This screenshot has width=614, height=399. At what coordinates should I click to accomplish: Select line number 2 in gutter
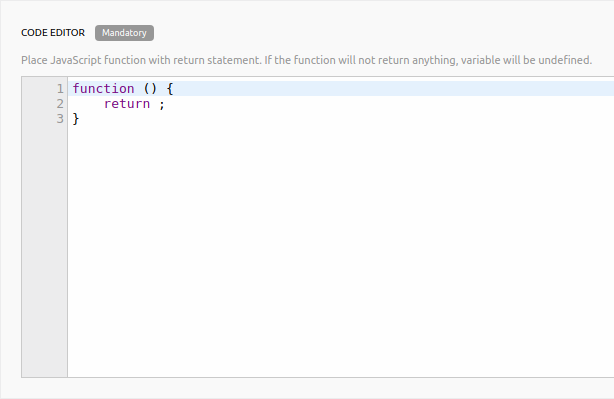click(60, 104)
